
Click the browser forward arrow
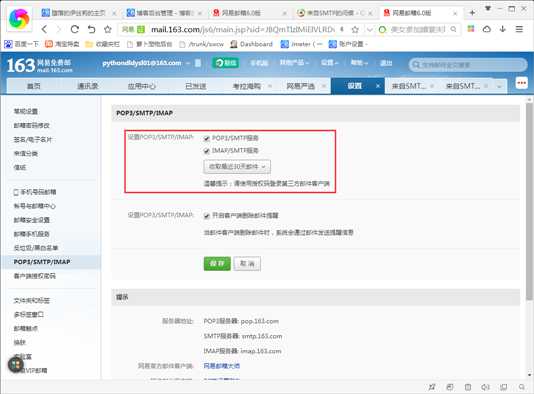coord(59,29)
